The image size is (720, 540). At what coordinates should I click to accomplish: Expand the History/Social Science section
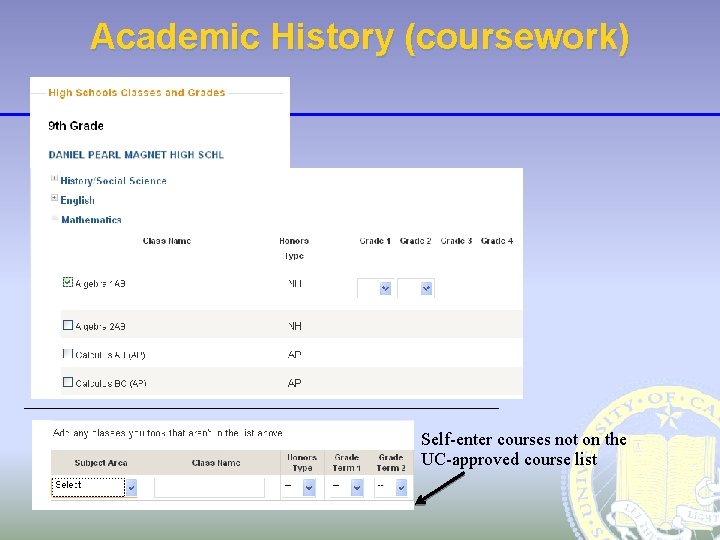point(54,178)
